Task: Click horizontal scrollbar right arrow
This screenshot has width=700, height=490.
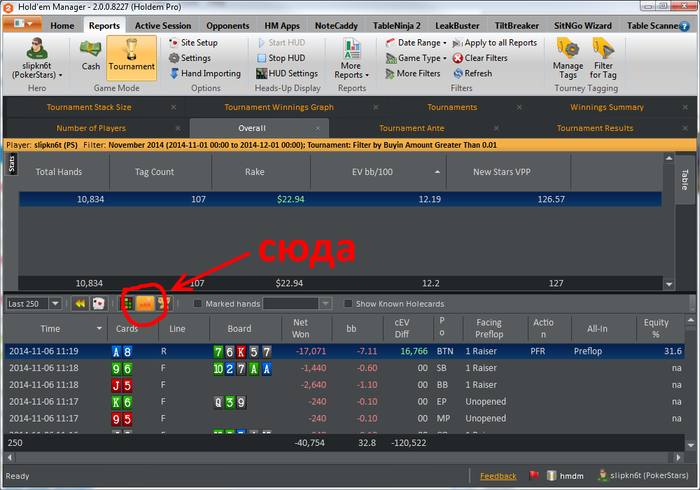Action: (x=679, y=457)
